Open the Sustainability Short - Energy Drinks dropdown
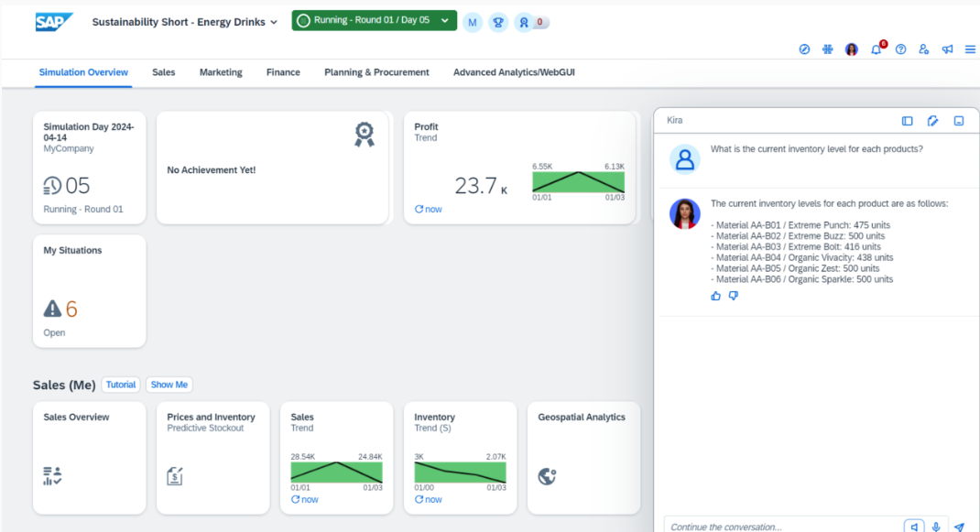The height and width of the screenshot is (532, 980). pos(185,22)
